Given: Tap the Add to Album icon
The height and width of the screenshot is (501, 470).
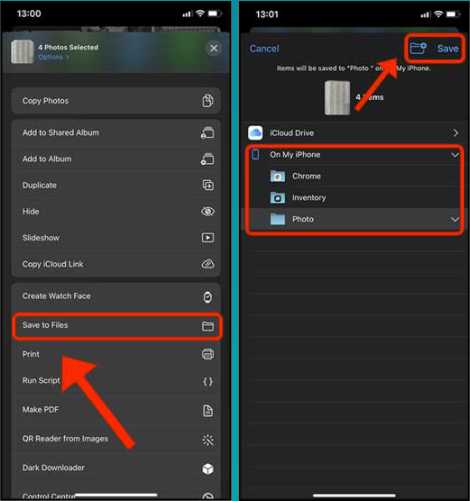Looking at the screenshot, I should pos(207,159).
